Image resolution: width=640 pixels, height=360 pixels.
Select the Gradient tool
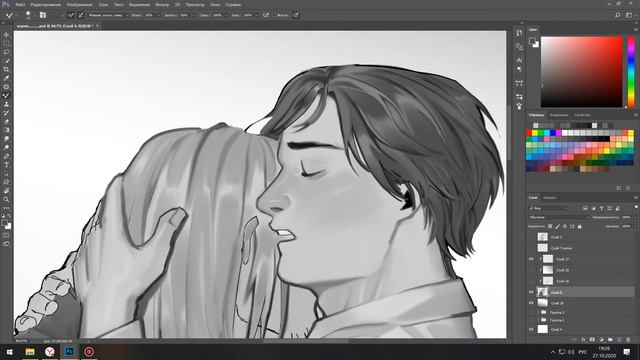click(6, 130)
